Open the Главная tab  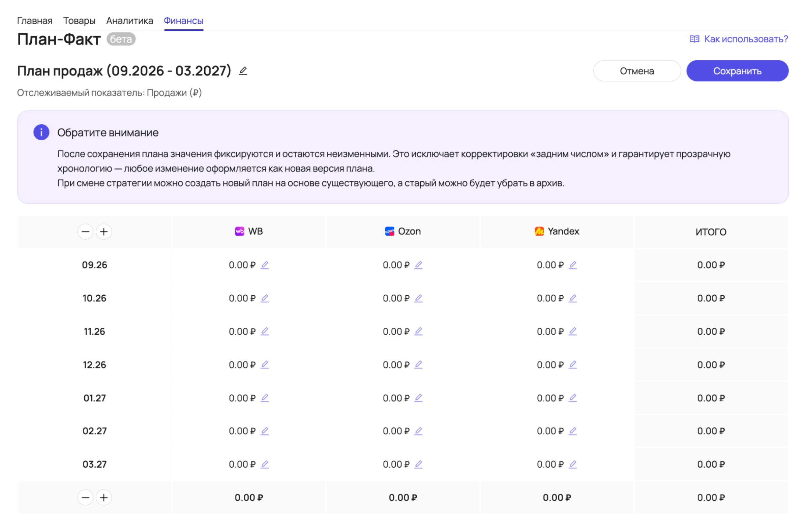tap(35, 21)
